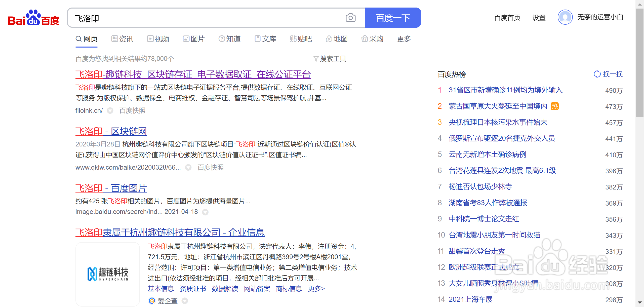Click the refresh icon beside 换一换

597,74
